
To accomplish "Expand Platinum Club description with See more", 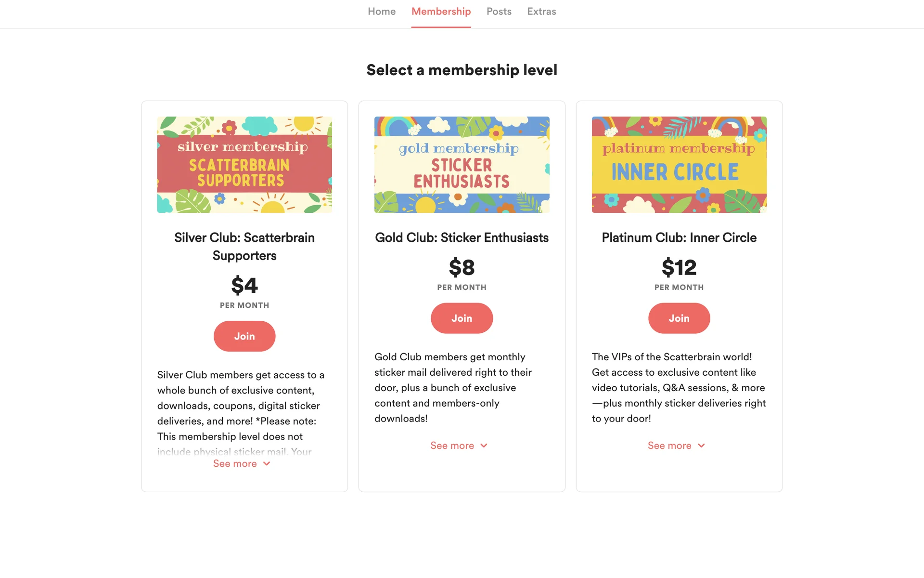I will pyautogui.click(x=669, y=446).
